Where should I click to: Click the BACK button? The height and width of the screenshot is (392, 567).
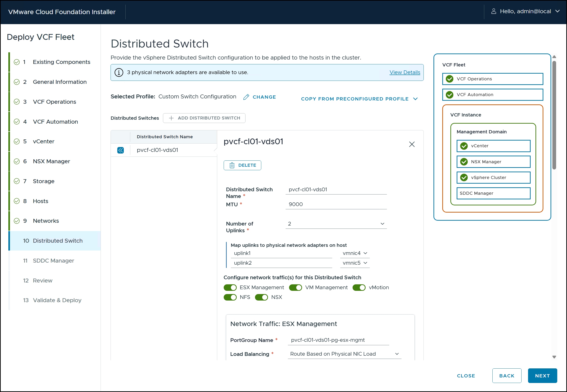click(x=507, y=376)
